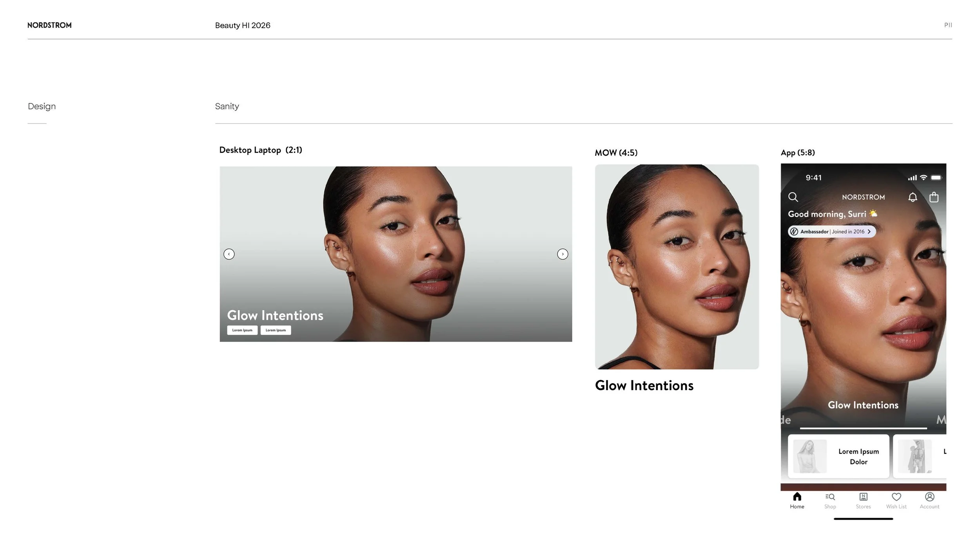Viewport: 980px width, 551px height.
Task: Click the MOW hero image
Action: pyautogui.click(x=677, y=267)
